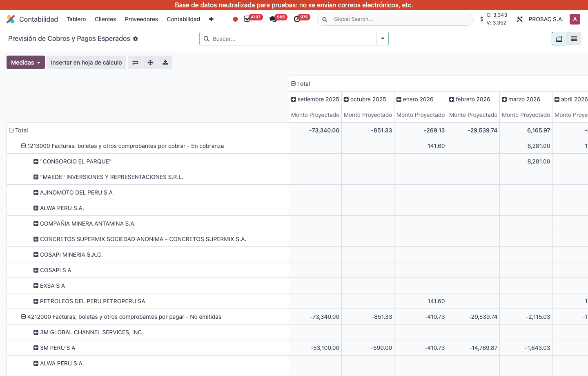Expand COSAPI MINERIA S.A.C. row
588x376 pixels.
pyautogui.click(x=36, y=255)
